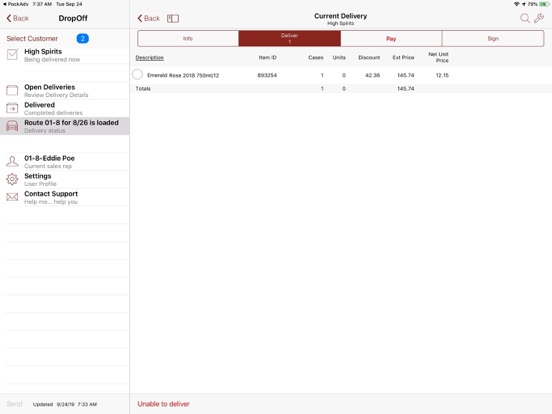The image size is (552, 414).
Task: Click the Ext Price column header
Action: click(x=403, y=57)
